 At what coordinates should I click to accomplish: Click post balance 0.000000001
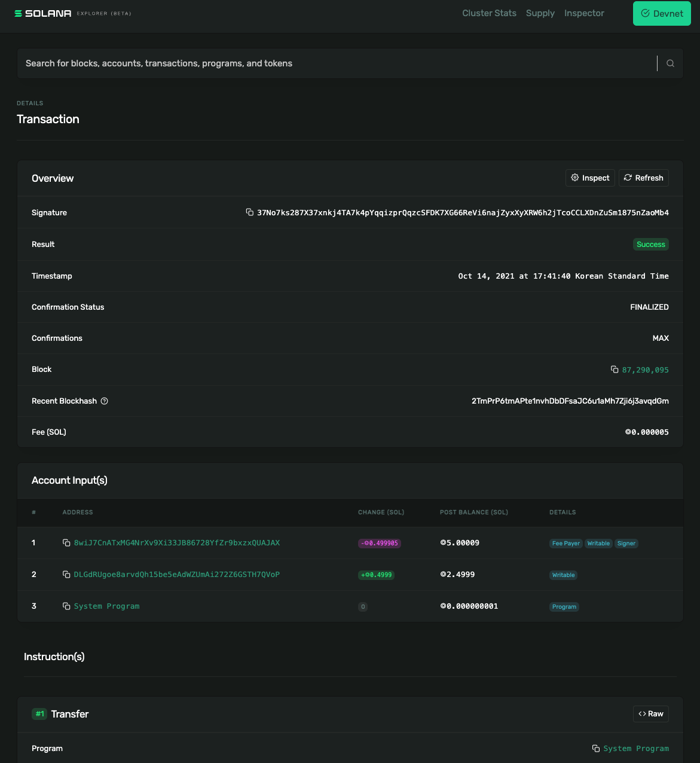coord(469,606)
